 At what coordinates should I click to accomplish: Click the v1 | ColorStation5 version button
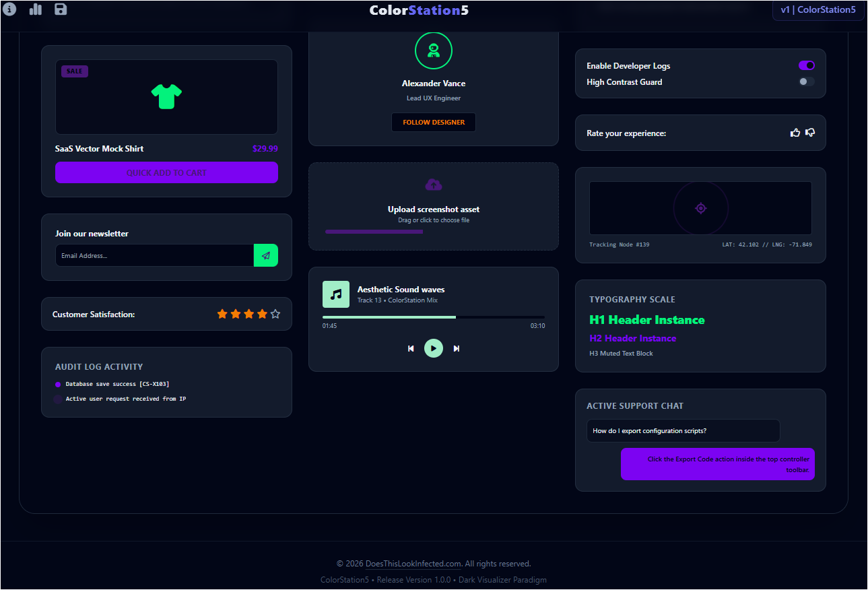(818, 10)
